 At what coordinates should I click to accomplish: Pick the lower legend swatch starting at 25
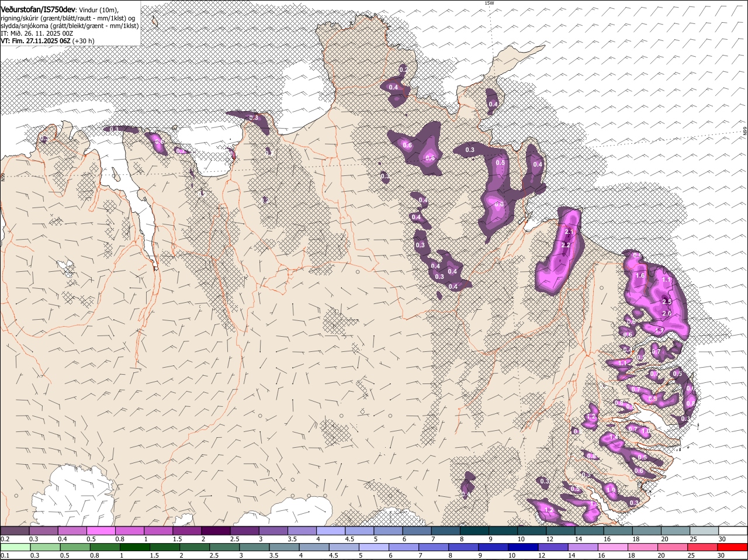(702, 548)
